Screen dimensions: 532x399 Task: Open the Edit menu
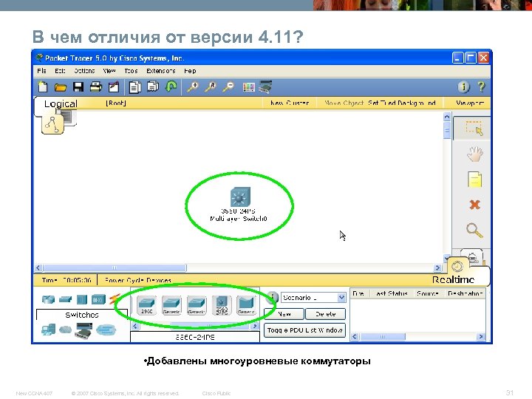pos(60,71)
